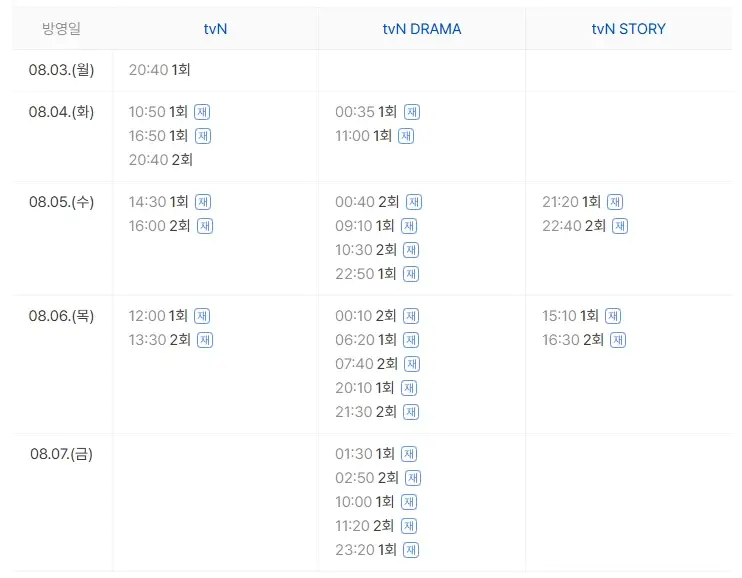Select the 08.05.(수) date cell
742x578 pixels.
click(62, 202)
